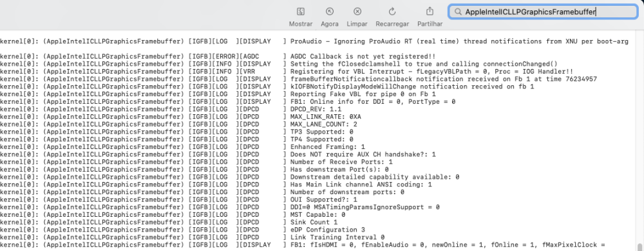Select the Number of Receive Ports line
The width and height of the screenshot is (644, 251).
pos(196,162)
